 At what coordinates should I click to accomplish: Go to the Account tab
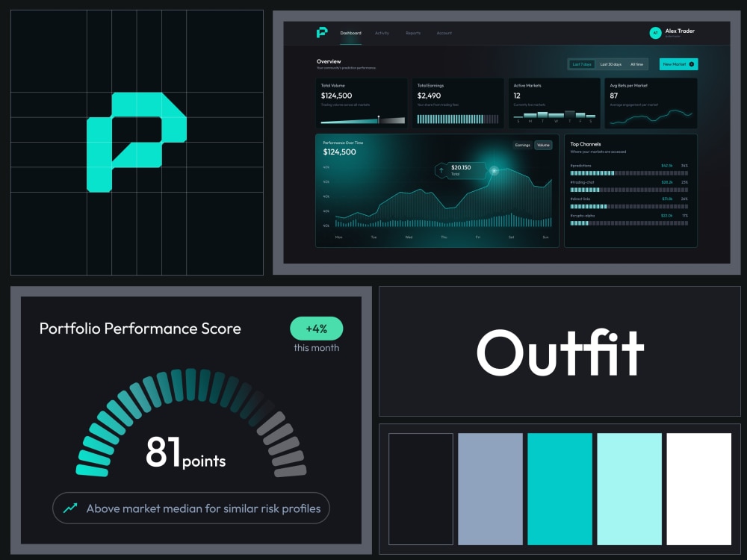[444, 33]
